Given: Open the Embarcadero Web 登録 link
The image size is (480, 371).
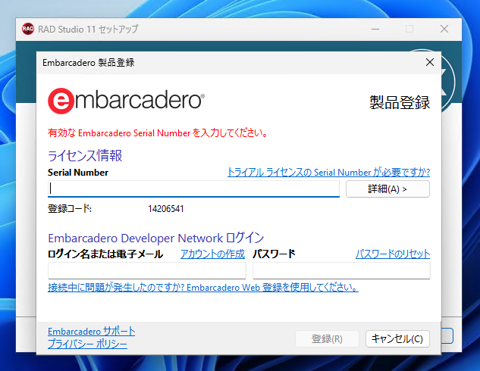Looking at the screenshot, I should [203, 287].
